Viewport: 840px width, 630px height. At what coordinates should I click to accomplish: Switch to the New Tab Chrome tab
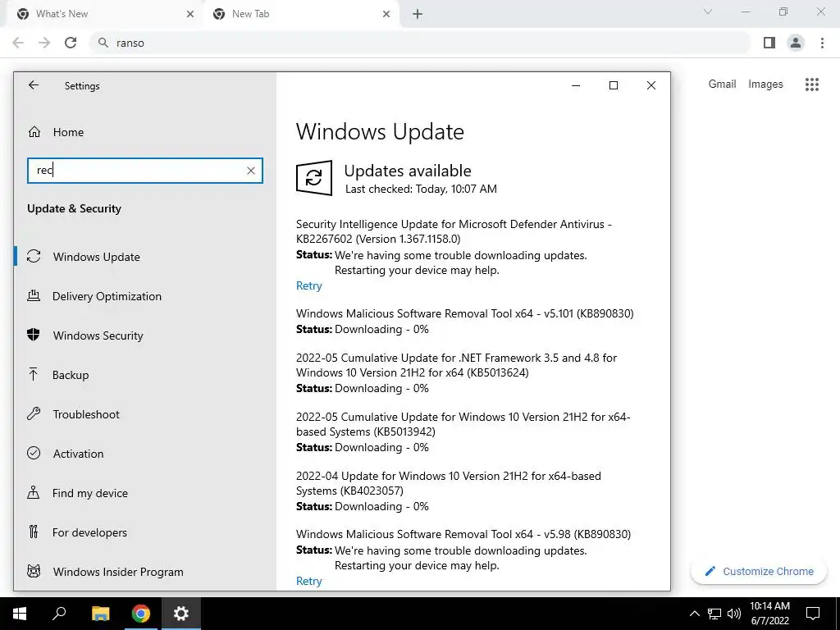pos(301,14)
